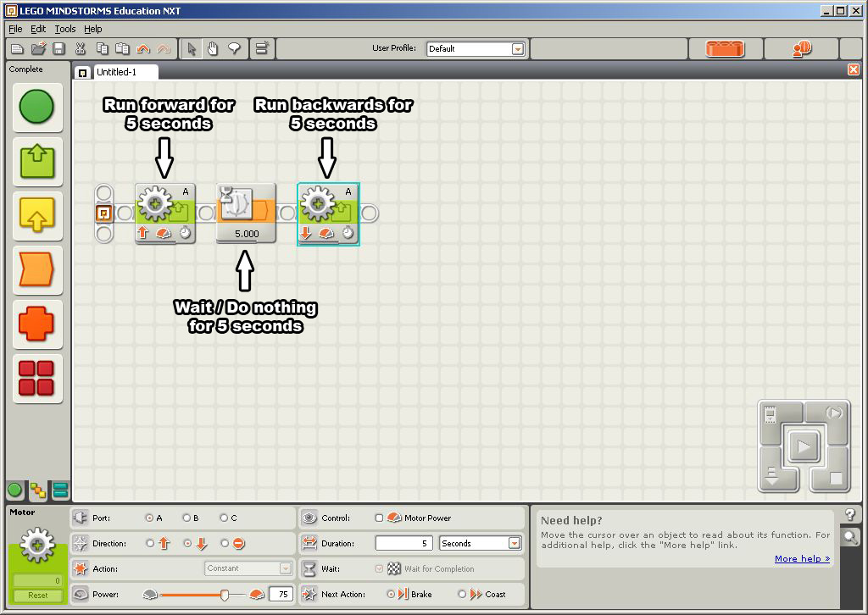Open the orange-red Data plus palette
This screenshot has height=615, width=868.
(36, 324)
